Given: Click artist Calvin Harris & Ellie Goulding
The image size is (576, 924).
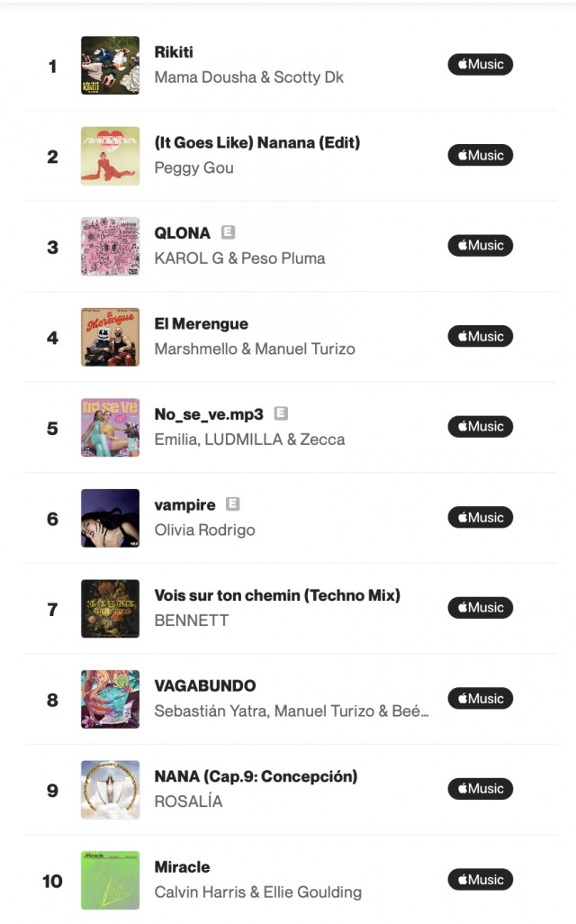Looking at the screenshot, I should tap(257, 892).
